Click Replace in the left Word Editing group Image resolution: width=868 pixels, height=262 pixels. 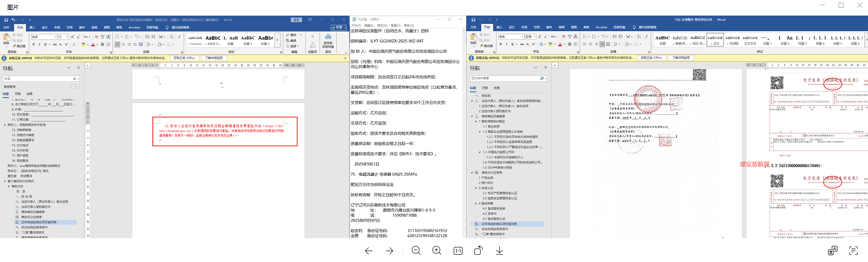pyautogui.click(x=291, y=40)
